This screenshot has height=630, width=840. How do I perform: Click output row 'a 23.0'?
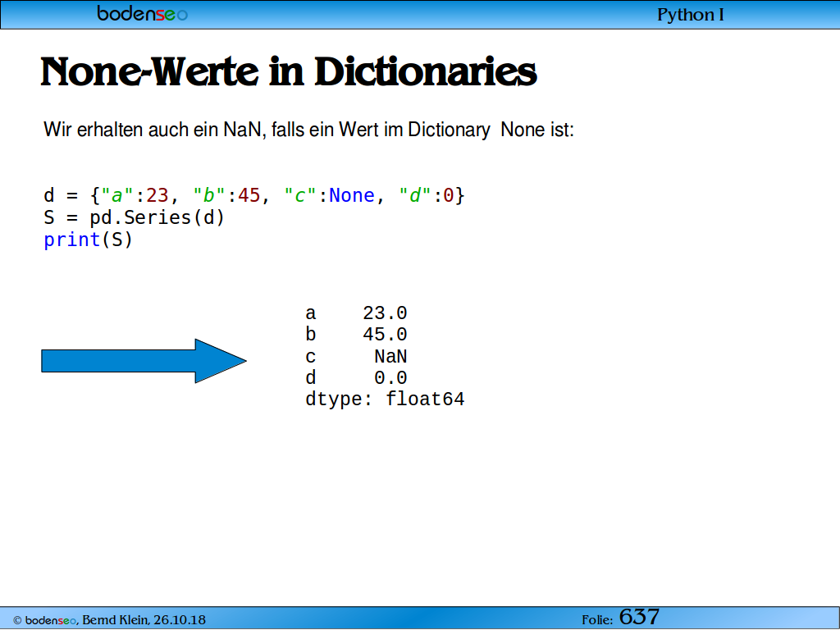point(356,313)
